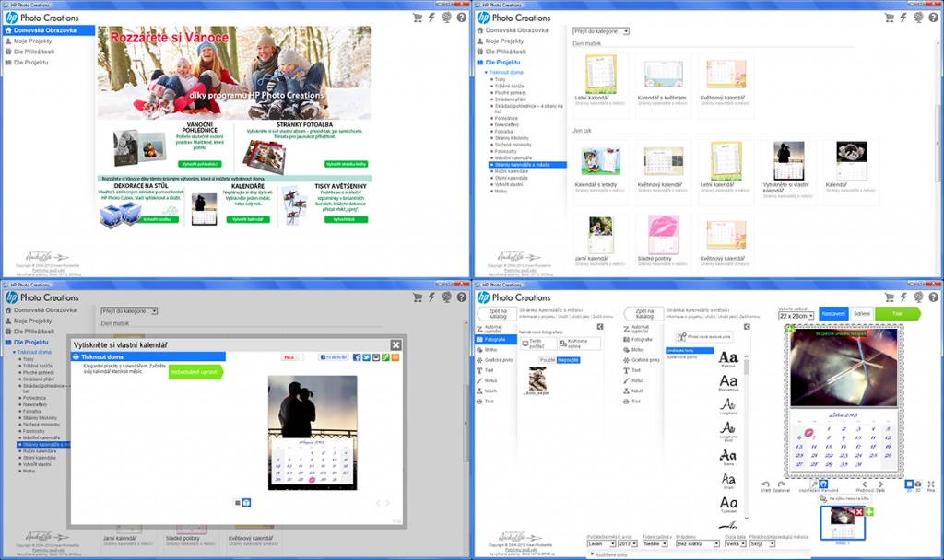The height and width of the screenshot is (560, 944).
Task: Toggle the Nepoužité photo filter
Action: (568, 360)
